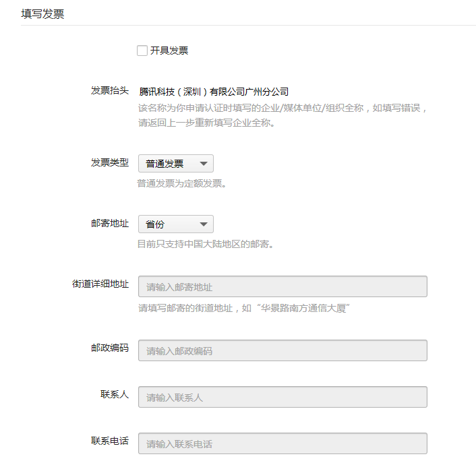
Task: Select the 联系人 contact name field
Action: click(x=282, y=397)
